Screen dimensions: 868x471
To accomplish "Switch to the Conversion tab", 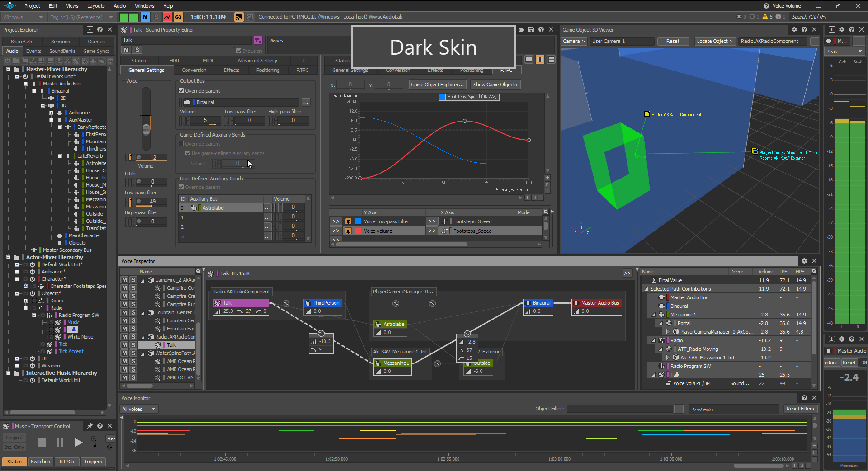I will [195, 70].
